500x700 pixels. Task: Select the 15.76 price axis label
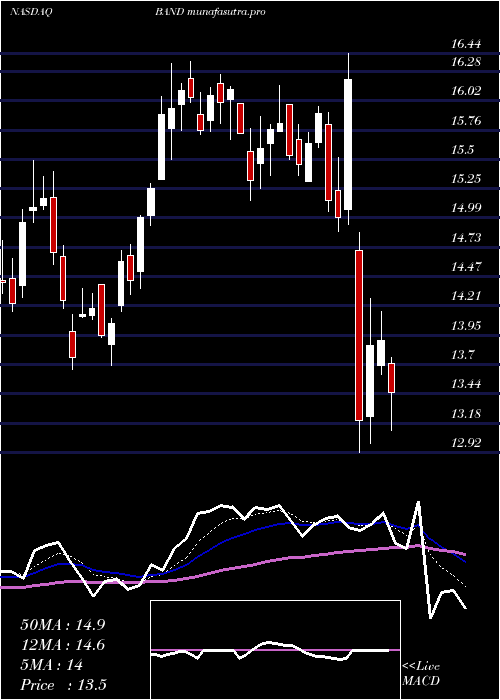(x=466, y=121)
